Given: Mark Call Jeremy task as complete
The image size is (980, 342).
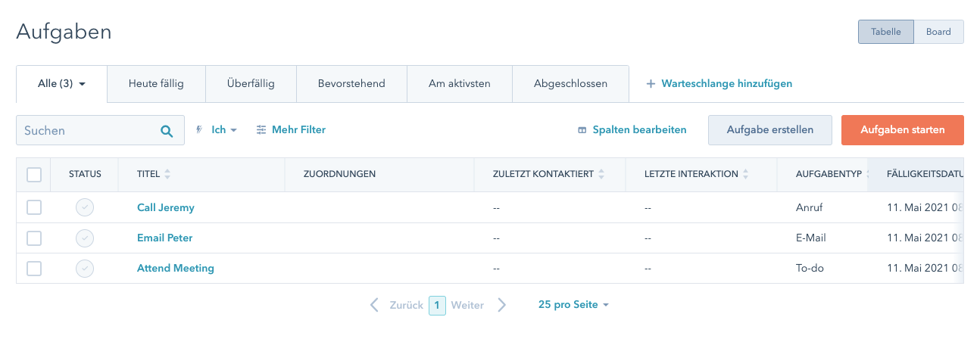Looking at the screenshot, I should (85, 207).
